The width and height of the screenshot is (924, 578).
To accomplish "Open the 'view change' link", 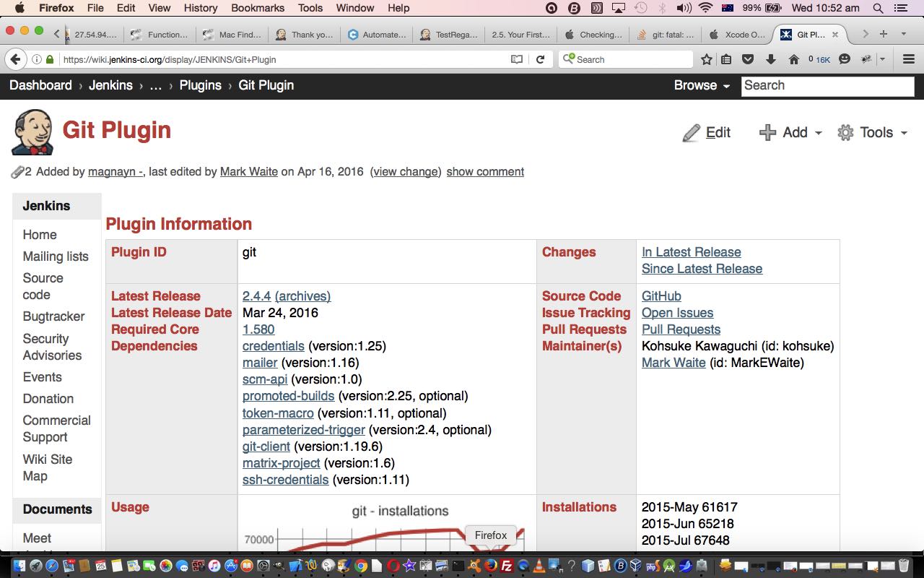I will pos(406,172).
